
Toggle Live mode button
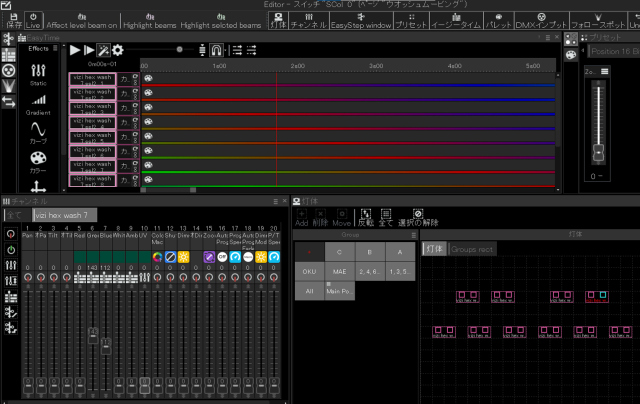point(32,21)
